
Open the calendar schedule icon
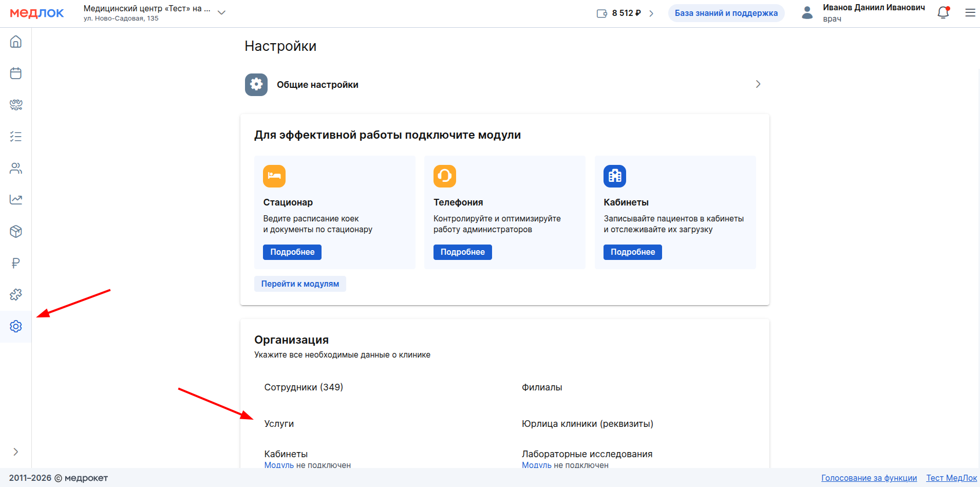pos(16,73)
